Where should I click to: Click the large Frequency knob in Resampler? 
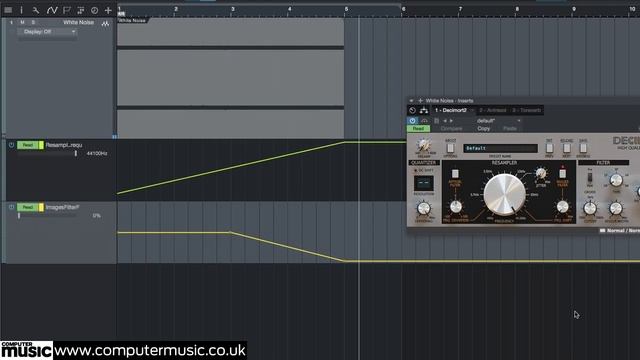pyautogui.click(x=504, y=195)
